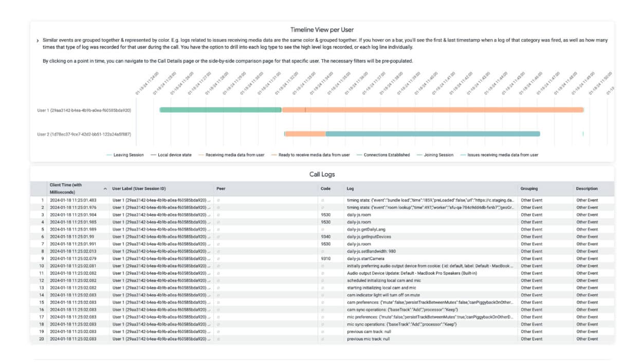Click the initially preferring audio output device log
This screenshot has height=364, width=640.
click(431, 266)
